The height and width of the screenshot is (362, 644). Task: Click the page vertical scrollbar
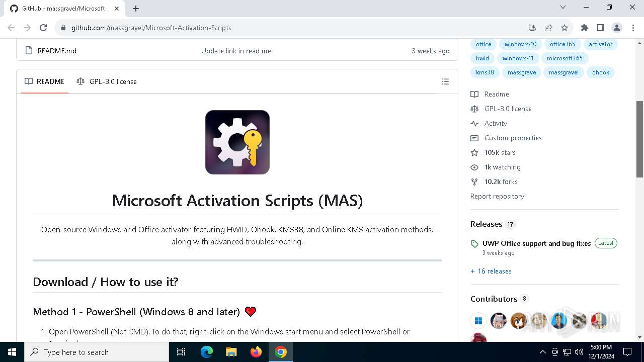pyautogui.click(x=639, y=139)
